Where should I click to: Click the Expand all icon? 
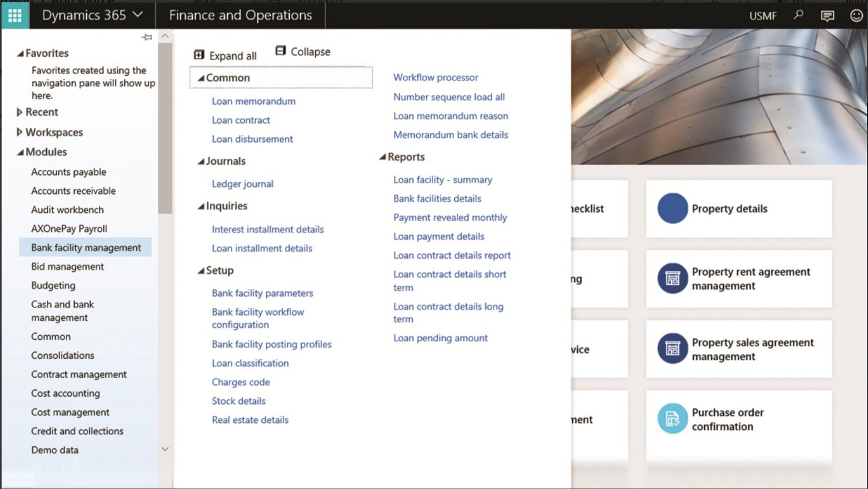(199, 55)
